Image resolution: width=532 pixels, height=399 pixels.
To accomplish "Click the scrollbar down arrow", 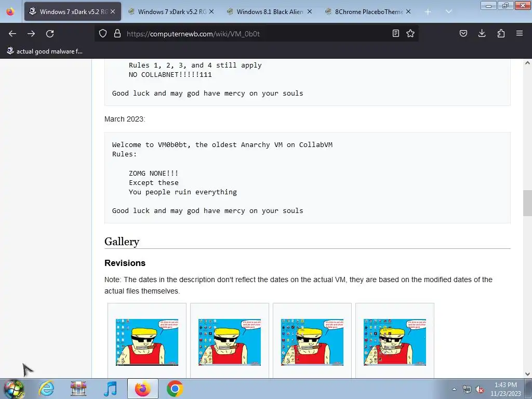I will coord(527,374).
